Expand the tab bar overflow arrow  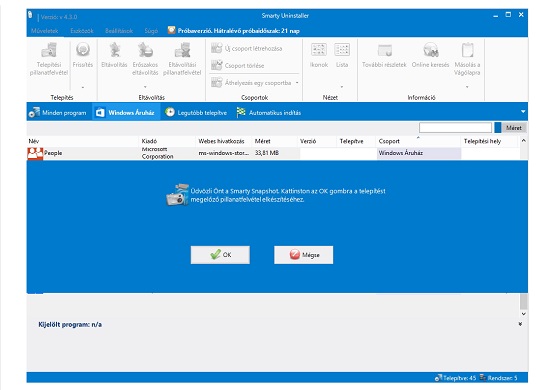(523, 112)
